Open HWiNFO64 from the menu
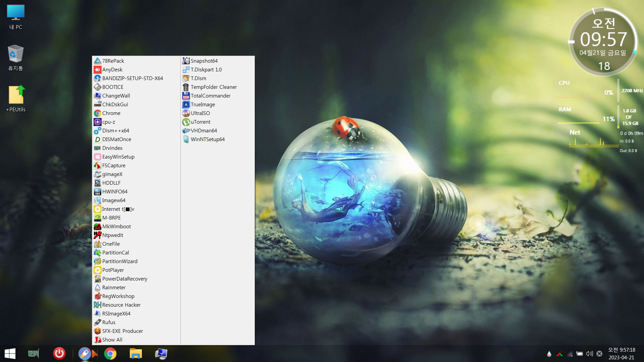The image size is (644, 362). pyautogui.click(x=137, y=191)
